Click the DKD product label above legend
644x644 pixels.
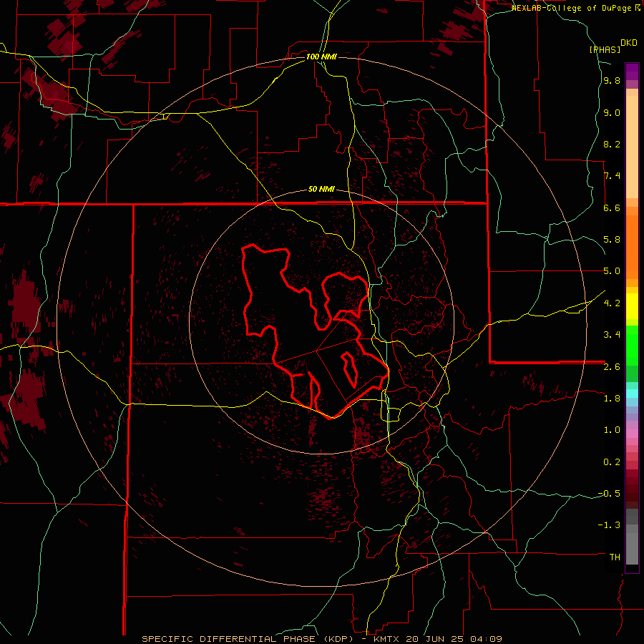point(629,43)
